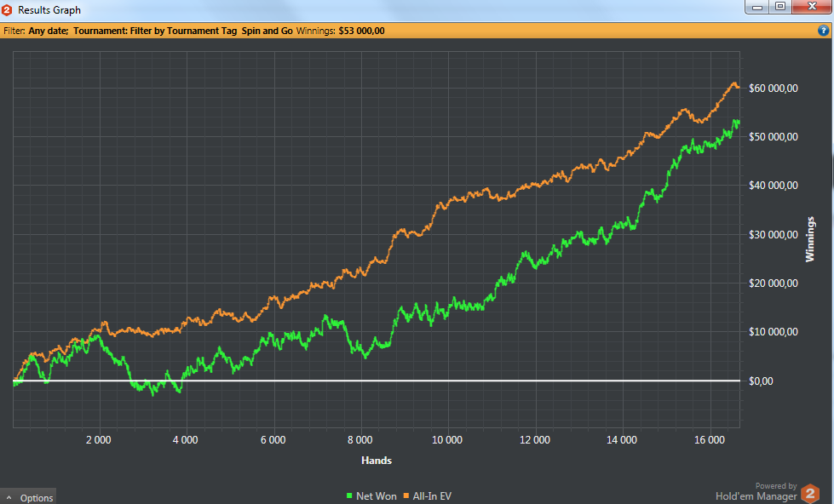Click the 16 000 hands axis tick

pyautogui.click(x=709, y=439)
